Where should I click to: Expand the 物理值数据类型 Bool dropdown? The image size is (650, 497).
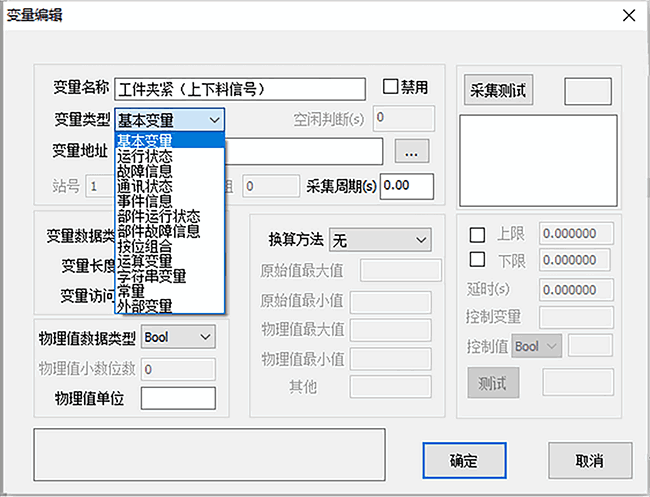[205, 338]
